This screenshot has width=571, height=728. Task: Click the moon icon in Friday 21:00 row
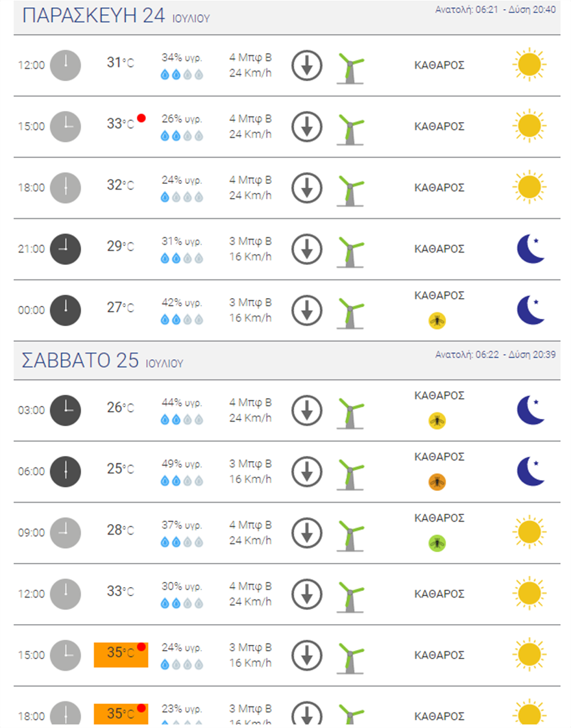pos(530,249)
